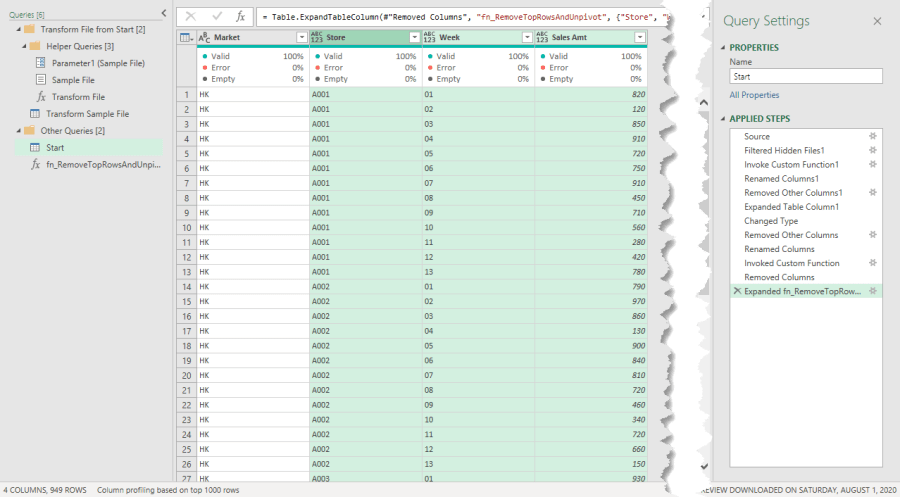Click the fx function icon in formula bar
The image size is (900, 497).
coord(240,17)
